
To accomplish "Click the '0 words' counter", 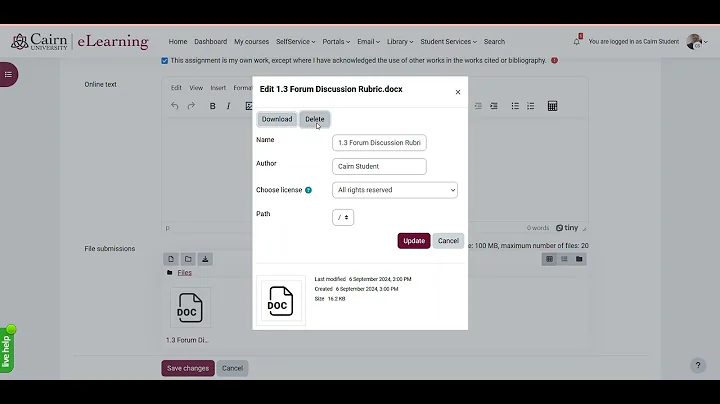I will [x=538, y=228].
